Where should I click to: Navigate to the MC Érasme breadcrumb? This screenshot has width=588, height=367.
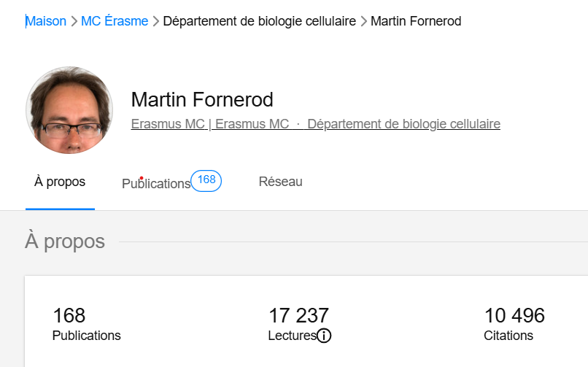[x=115, y=21]
